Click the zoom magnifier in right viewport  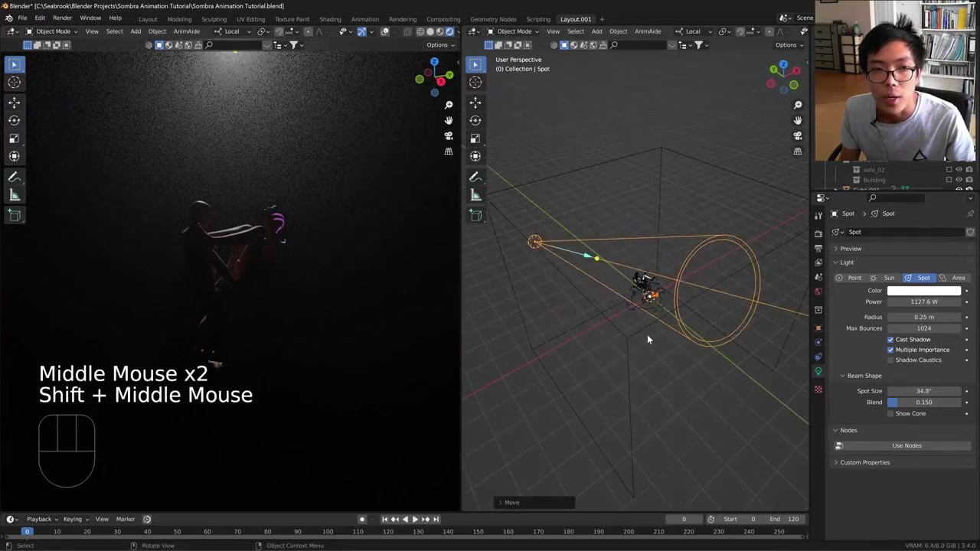[x=798, y=105]
